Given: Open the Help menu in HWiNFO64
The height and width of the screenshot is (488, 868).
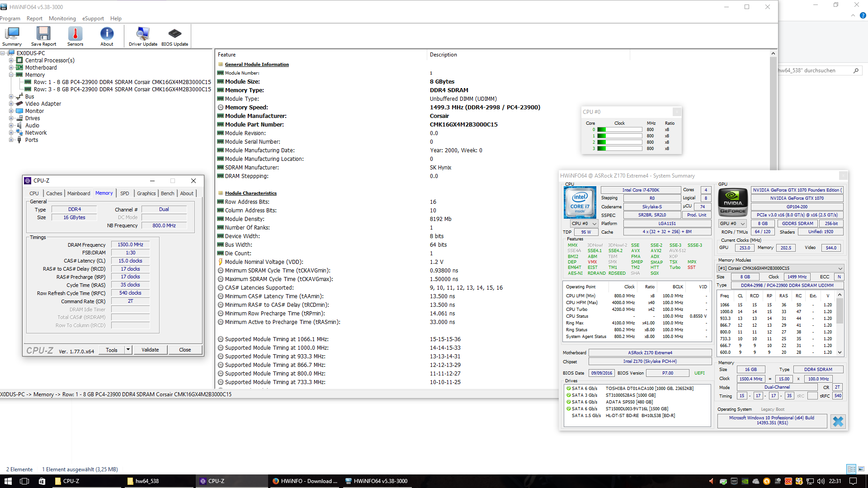Looking at the screenshot, I should (x=116, y=19).
